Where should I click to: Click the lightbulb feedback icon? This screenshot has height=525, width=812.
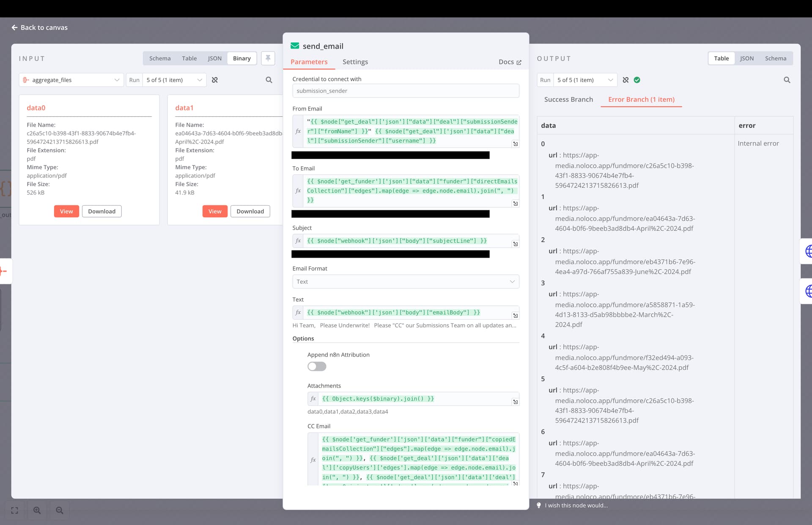pos(539,505)
